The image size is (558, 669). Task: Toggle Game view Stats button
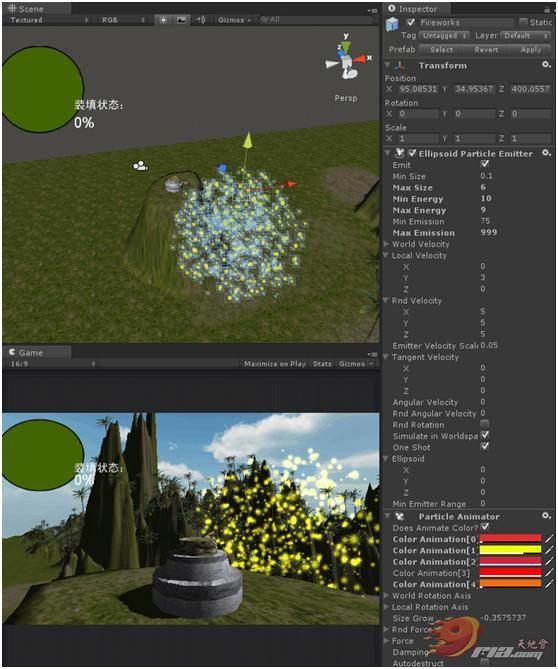[x=322, y=364]
